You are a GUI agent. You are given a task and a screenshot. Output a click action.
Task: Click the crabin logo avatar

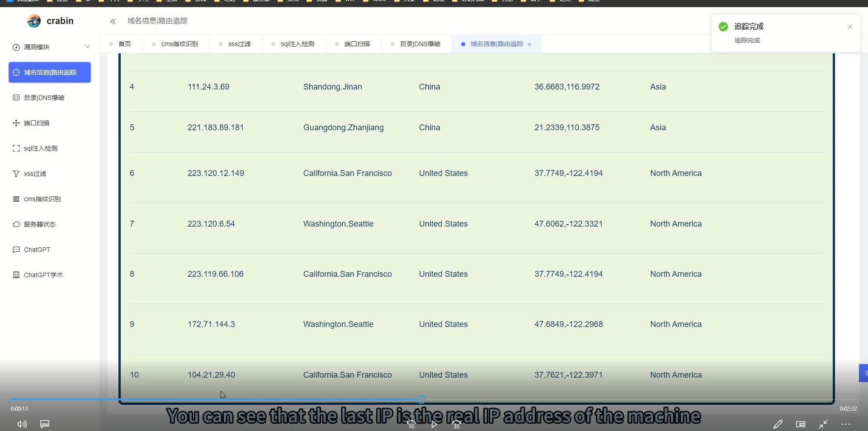tap(34, 21)
